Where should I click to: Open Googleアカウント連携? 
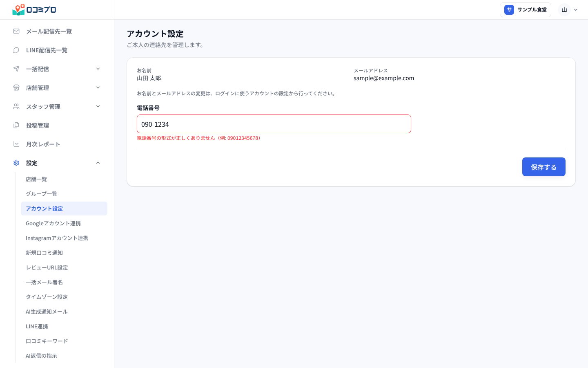click(64, 223)
